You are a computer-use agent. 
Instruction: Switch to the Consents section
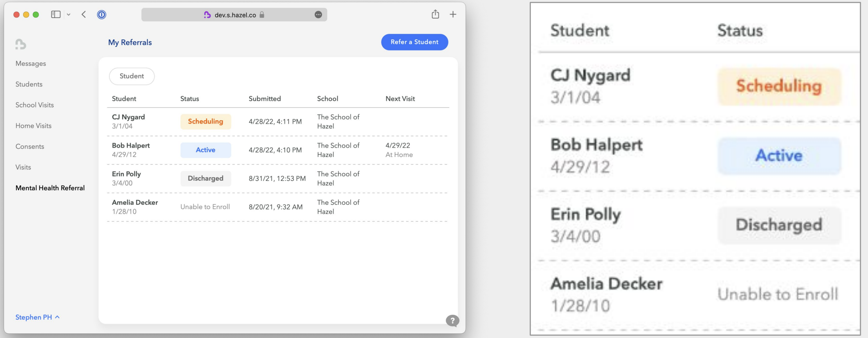point(30,146)
